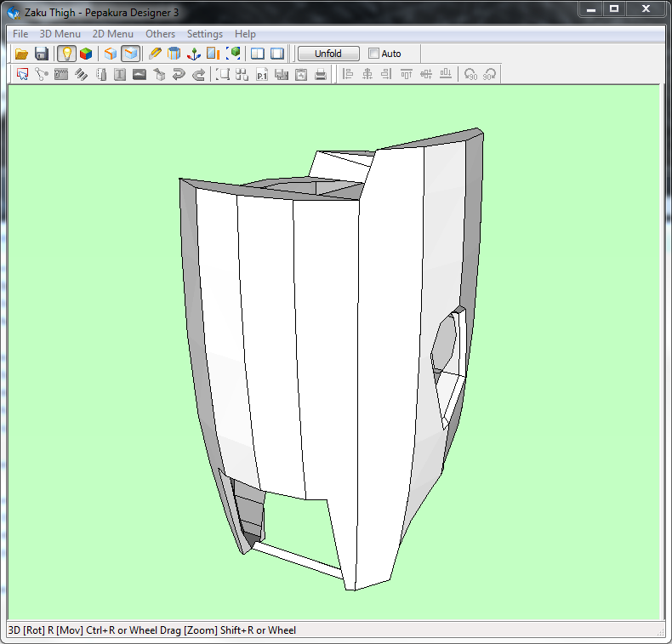This screenshot has height=644, width=672.
Task: Click the pencil edge tool icon
Action: [155, 54]
